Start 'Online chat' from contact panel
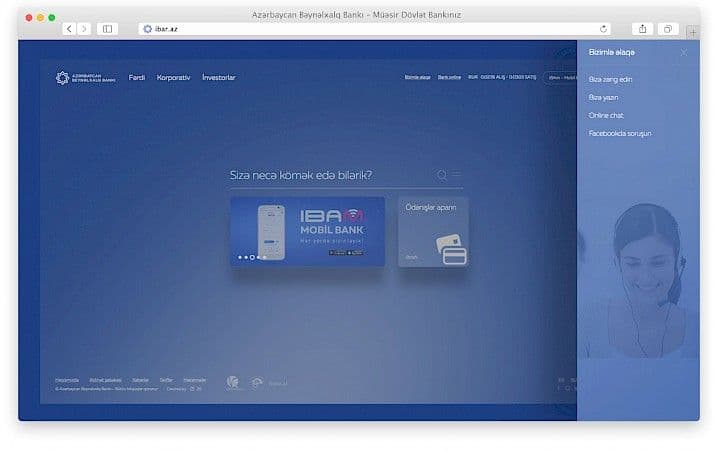The width and height of the screenshot is (717, 451). 606,115
